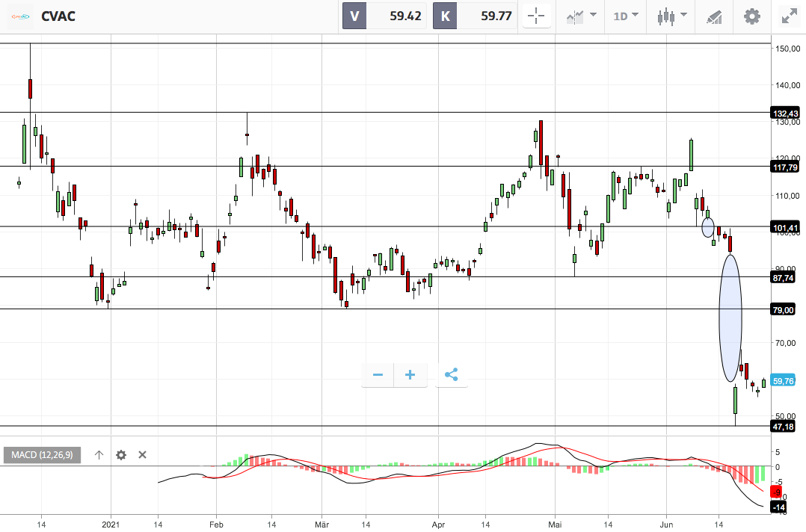
Task: Remove the MACD indicator
Action: (x=142, y=455)
